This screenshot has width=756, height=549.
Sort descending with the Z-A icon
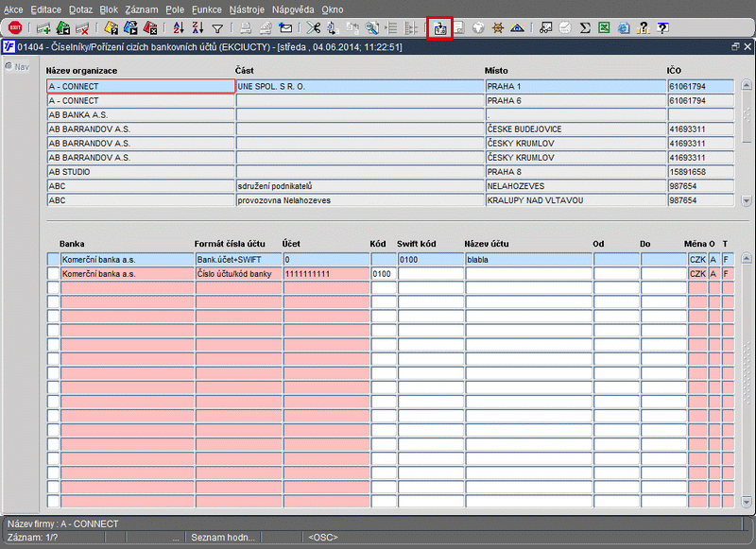198,28
